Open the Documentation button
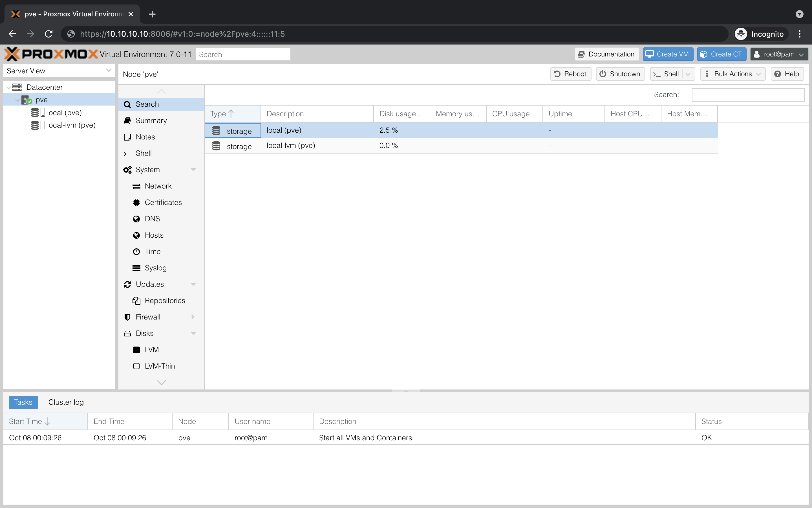This screenshot has width=812, height=508. (607, 54)
